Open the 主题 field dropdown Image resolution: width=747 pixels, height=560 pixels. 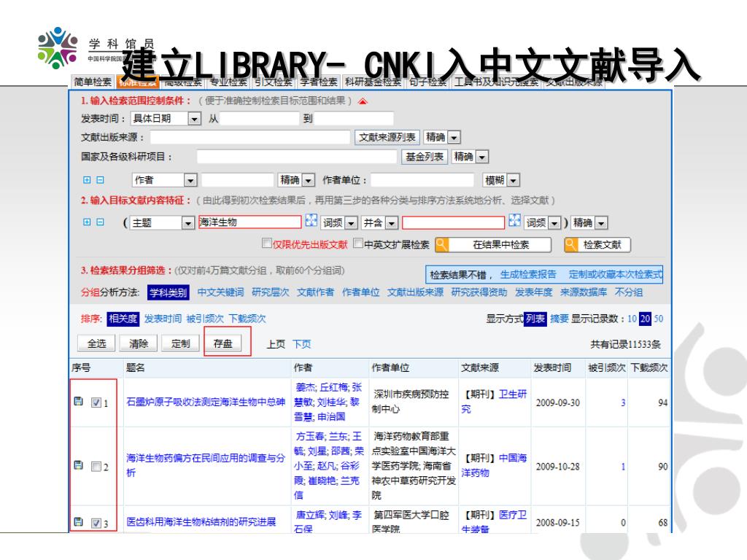click(x=188, y=223)
